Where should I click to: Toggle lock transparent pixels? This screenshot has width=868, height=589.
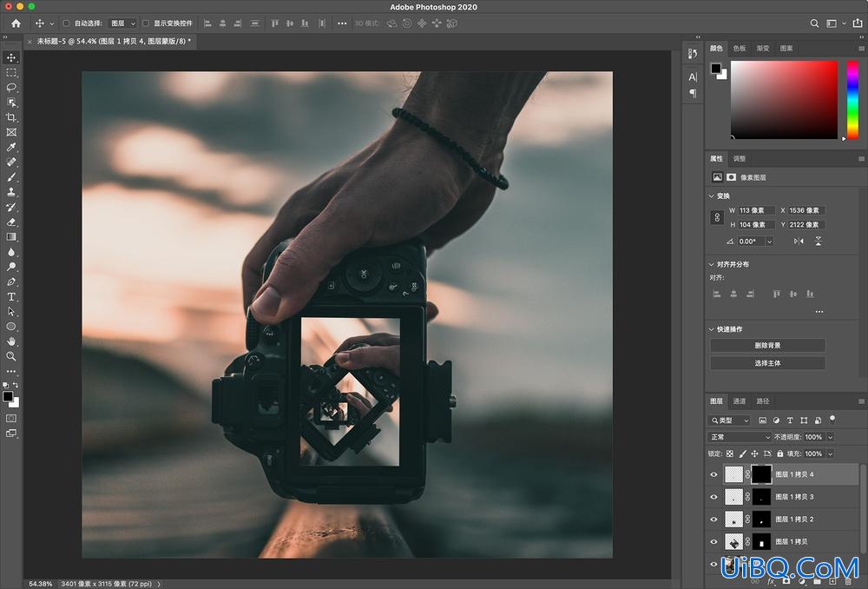(730, 453)
